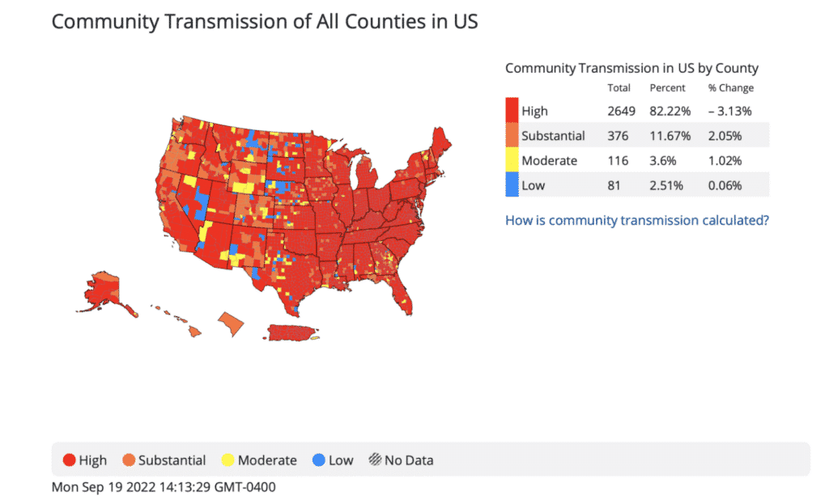Click the Total column header
The width and height of the screenshot is (829, 504).
(619, 88)
